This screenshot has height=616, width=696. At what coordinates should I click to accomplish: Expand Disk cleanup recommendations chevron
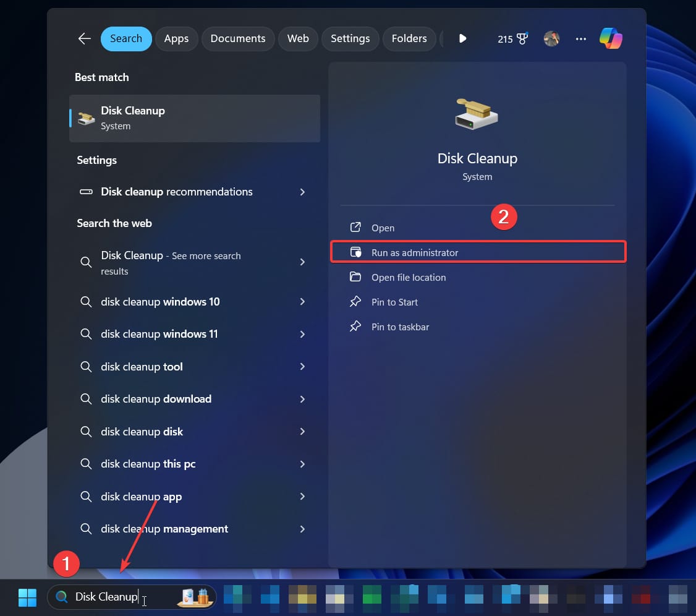(x=302, y=192)
